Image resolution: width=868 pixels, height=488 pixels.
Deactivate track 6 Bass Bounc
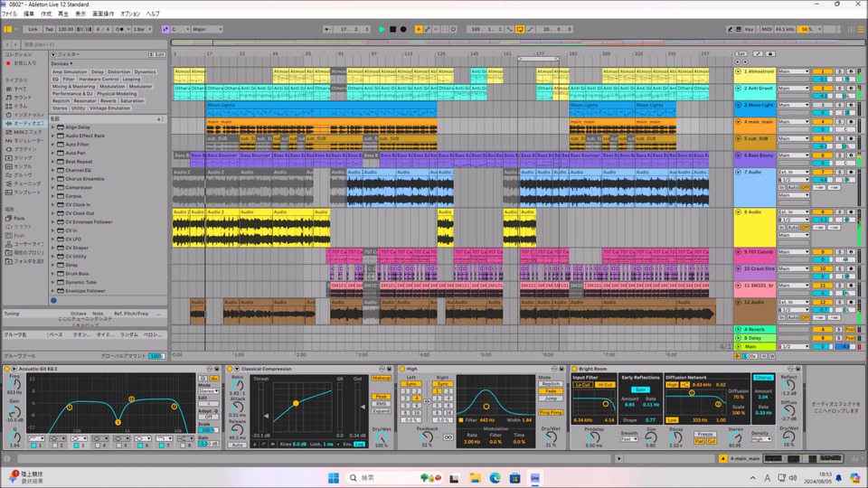pyautogui.click(x=823, y=155)
